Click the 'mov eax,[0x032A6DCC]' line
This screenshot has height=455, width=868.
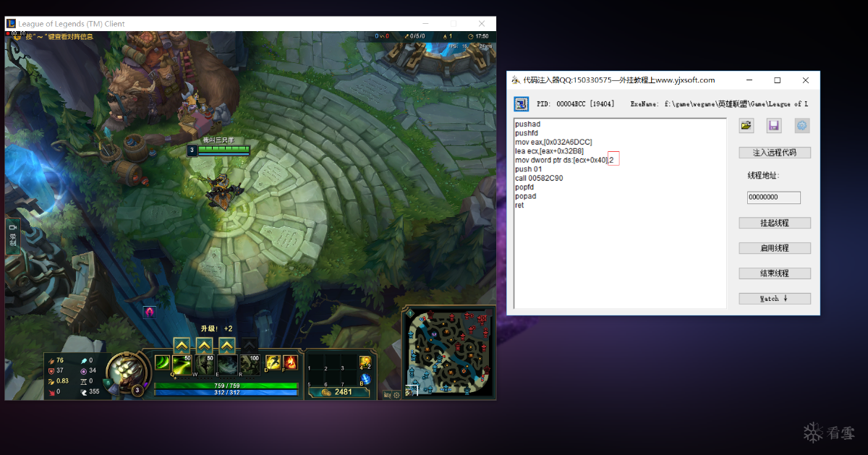click(553, 142)
